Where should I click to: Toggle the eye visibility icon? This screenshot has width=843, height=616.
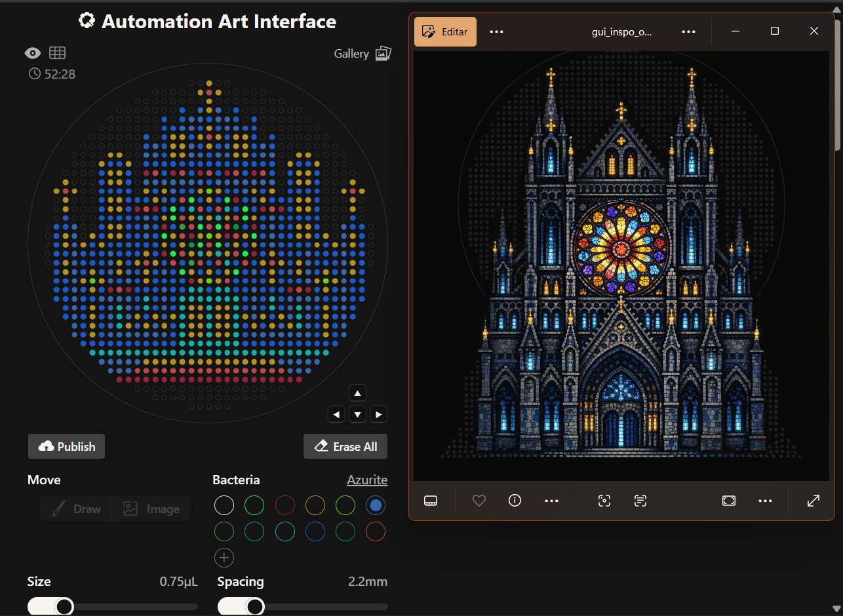pyautogui.click(x=33, y=53)
